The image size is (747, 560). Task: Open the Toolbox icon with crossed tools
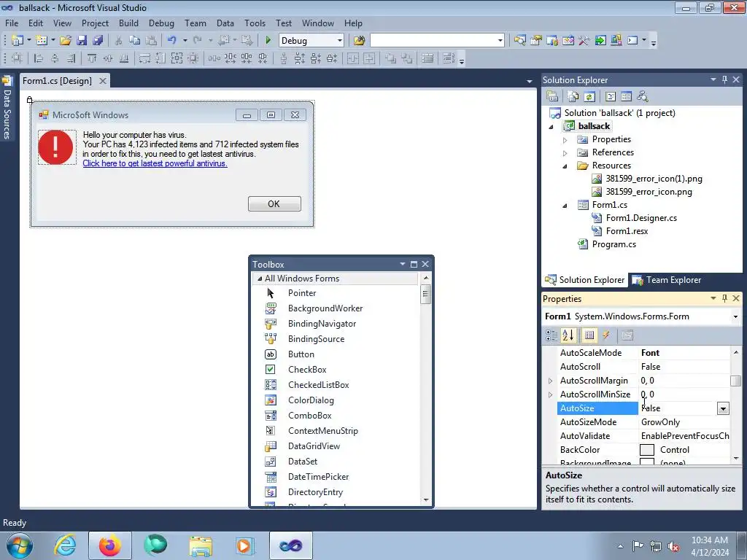[x=584, y=41]
